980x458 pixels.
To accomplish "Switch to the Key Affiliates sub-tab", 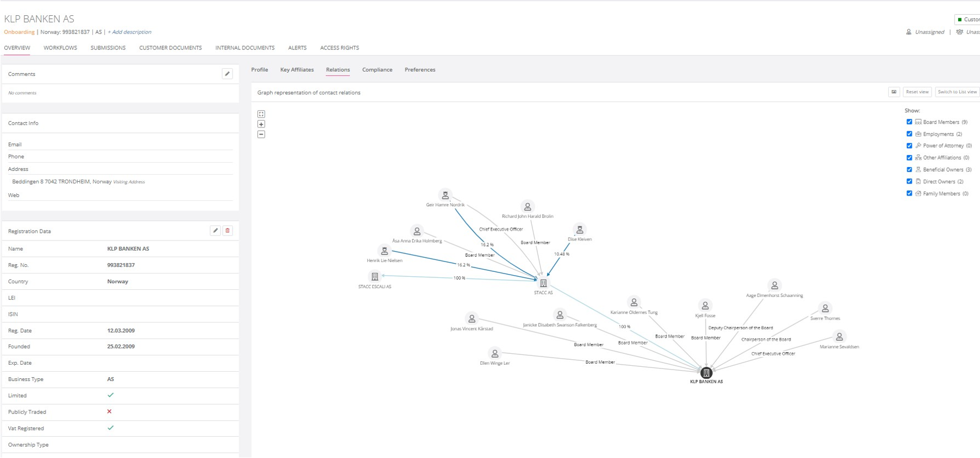I will click(x=297, y=69).
